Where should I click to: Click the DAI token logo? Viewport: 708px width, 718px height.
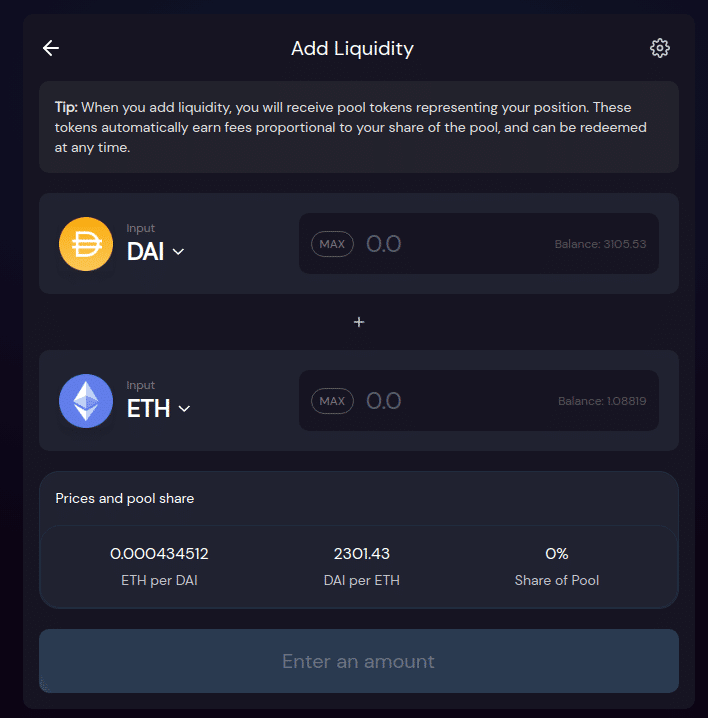[86, 244]
